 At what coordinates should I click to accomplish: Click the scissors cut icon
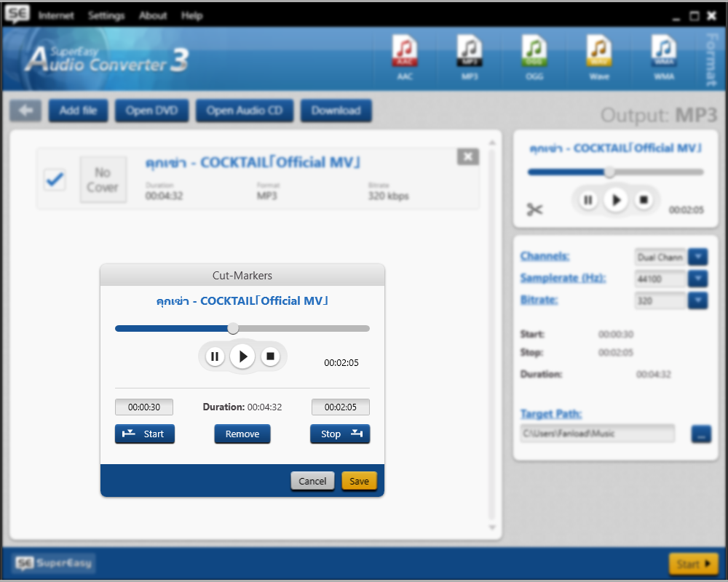click(534, 210)
